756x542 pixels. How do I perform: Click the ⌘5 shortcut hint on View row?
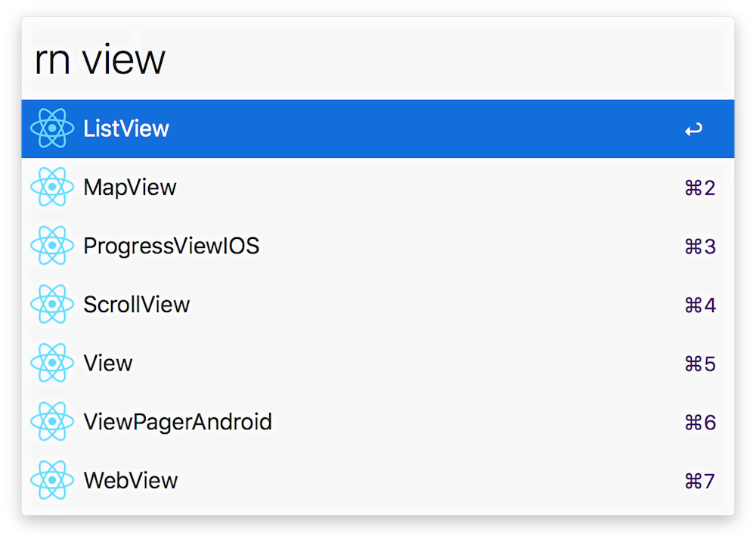[699, 364]
